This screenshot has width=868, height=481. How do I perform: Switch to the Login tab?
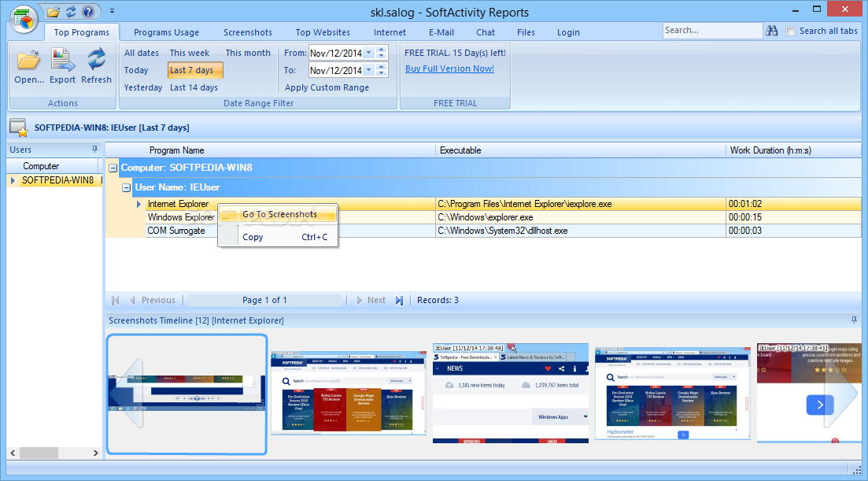[568, 32]
